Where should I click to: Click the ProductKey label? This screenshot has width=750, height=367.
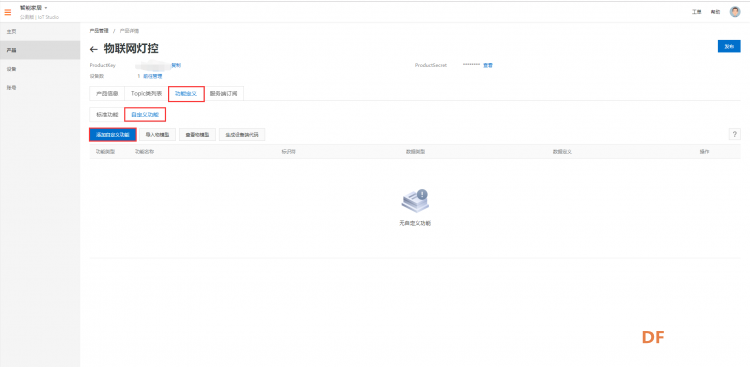pyautogui.click(x=102, y=65)
